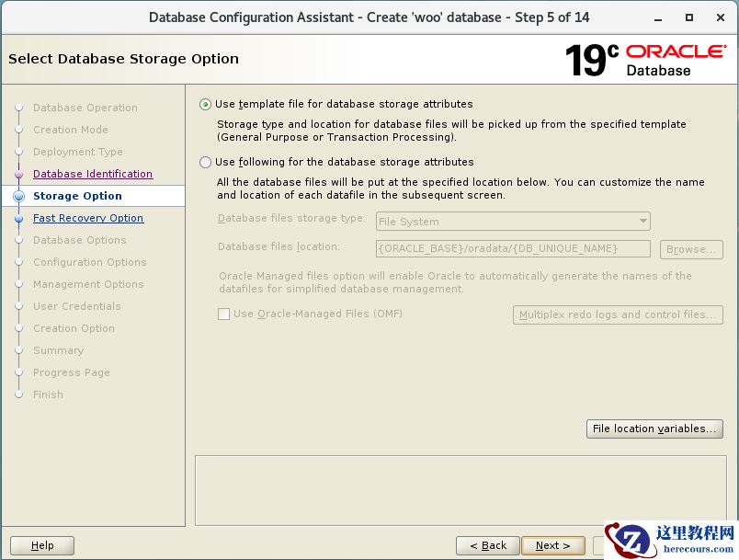Click Finish step in sidebar
The height and width of the screenshot is (560, 739).
(48, 394)
